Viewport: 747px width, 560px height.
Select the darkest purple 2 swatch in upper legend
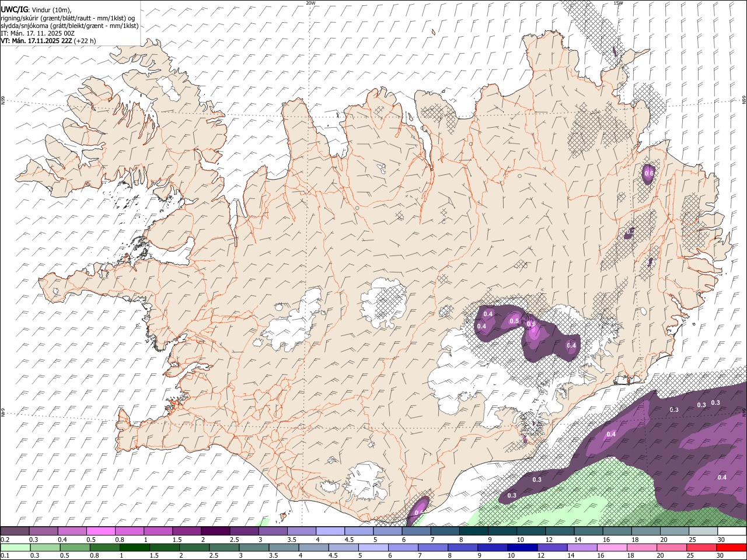click(215, 531)
